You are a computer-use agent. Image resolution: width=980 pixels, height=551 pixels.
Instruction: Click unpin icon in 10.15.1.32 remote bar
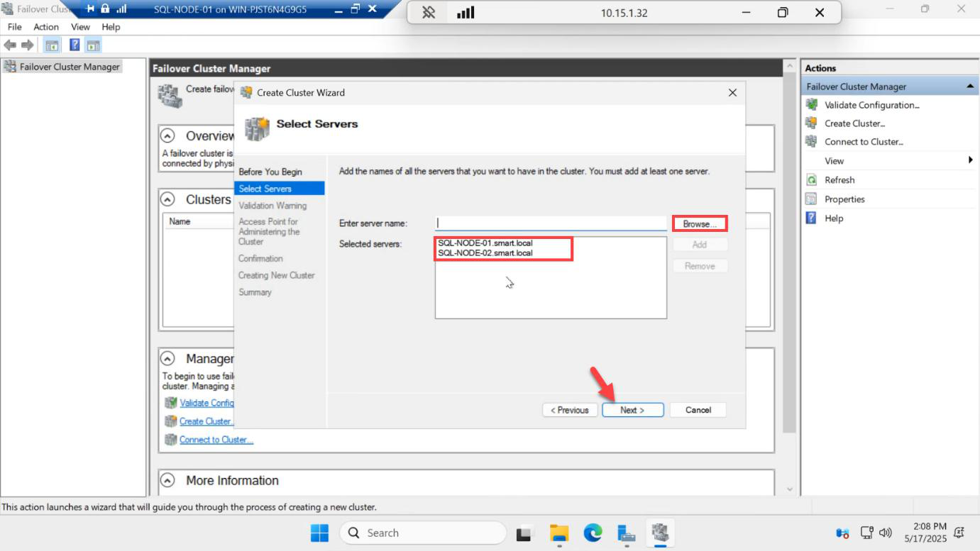pyautogui.click(x=429, y=13)
